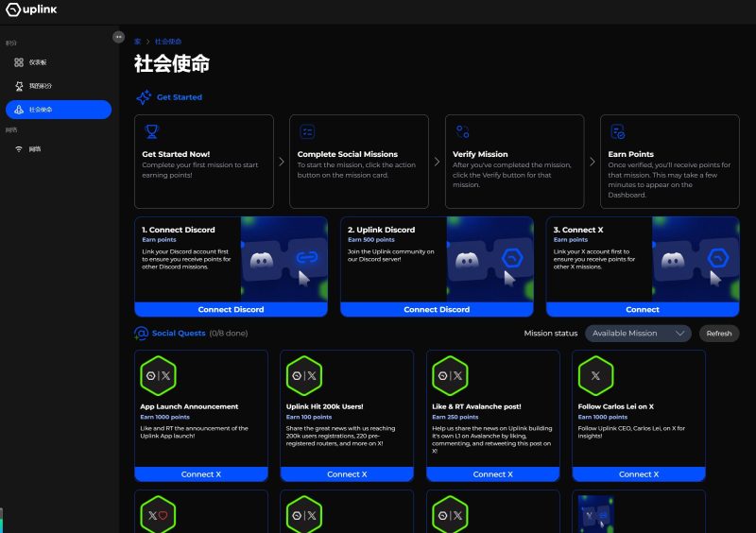Click the '(0/8 done)' quest counter
Image resolution: width=756 pixels, height=533 pixels.
tap(229, 334)
